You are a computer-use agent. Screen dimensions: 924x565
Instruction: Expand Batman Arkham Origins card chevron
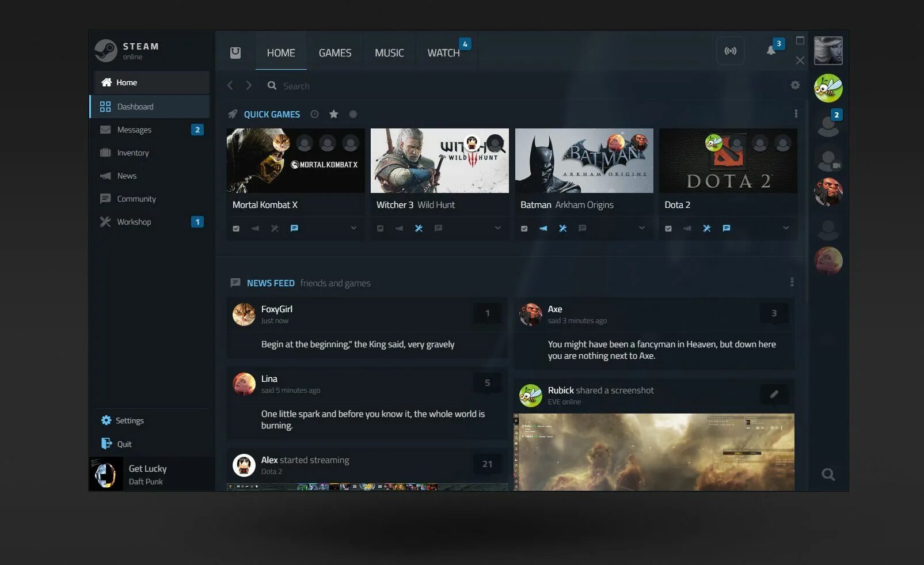pyautogui.click(x=641, y=228)
